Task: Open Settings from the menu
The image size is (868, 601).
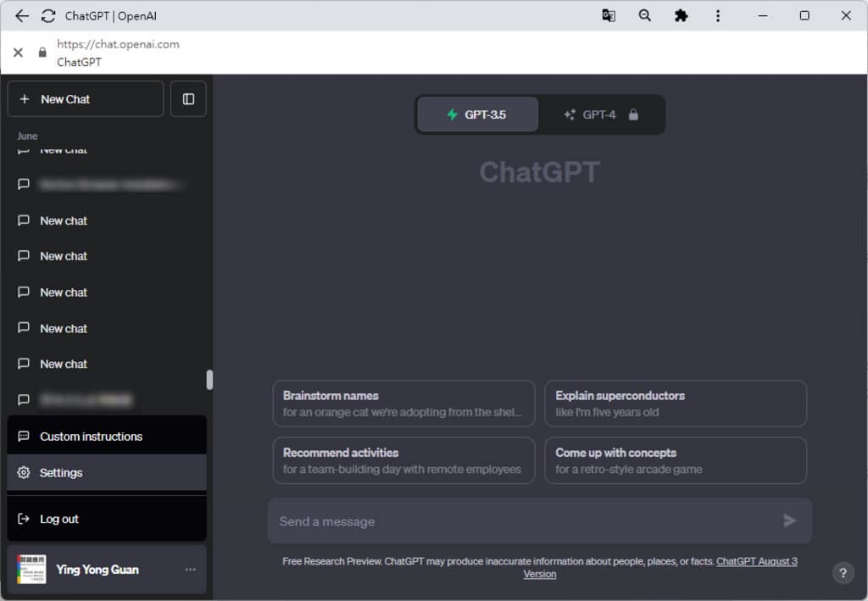Action: pyautogui.click(x=107, y=473)
